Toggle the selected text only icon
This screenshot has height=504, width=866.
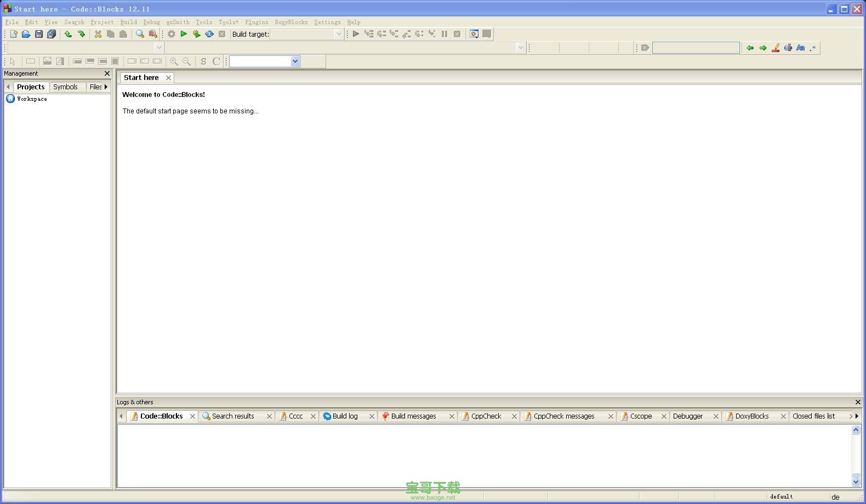coord(788,48)
